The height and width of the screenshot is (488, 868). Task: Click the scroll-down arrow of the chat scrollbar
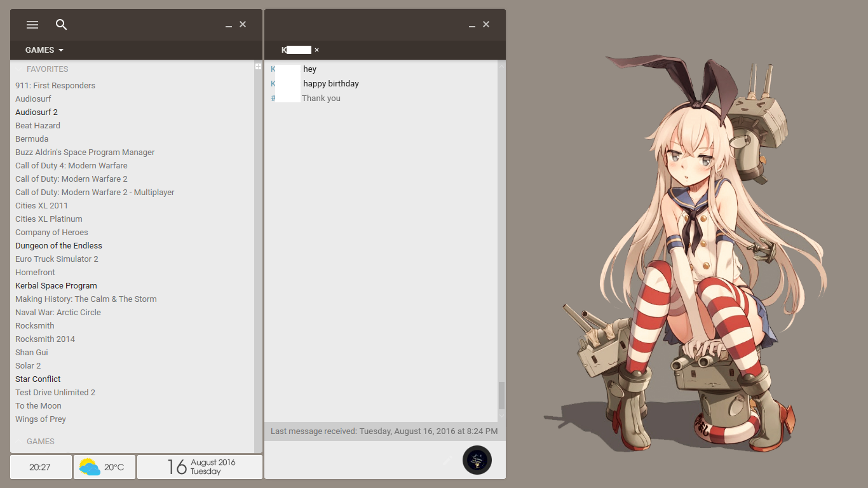[x=501, y=416]
